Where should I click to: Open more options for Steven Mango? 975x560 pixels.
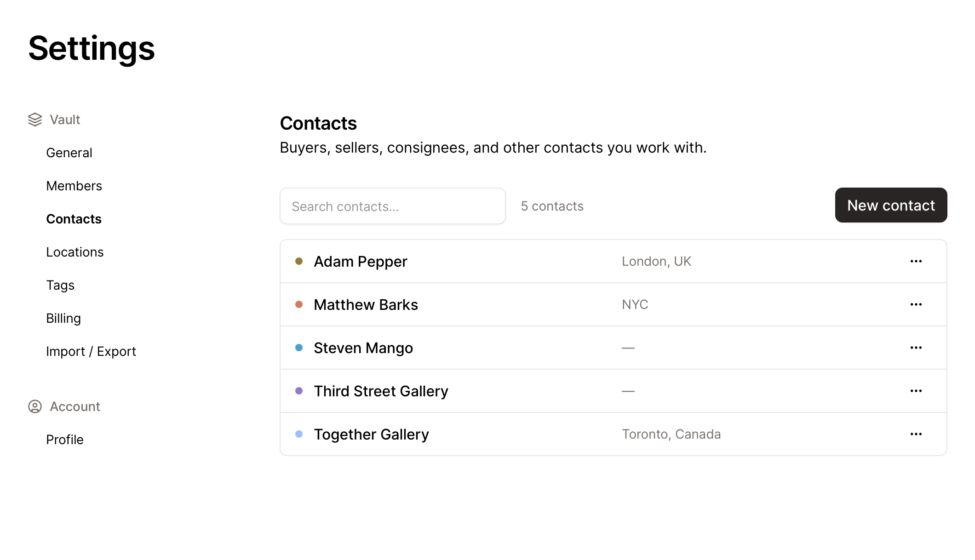pos(916,348)
